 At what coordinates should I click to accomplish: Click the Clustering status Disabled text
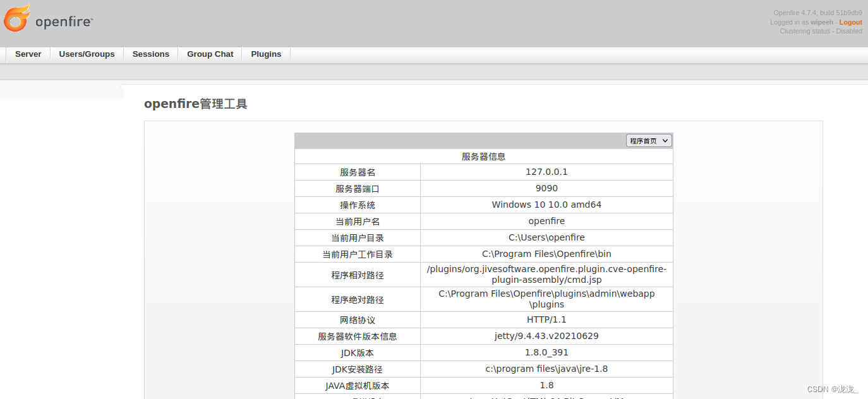821,31
